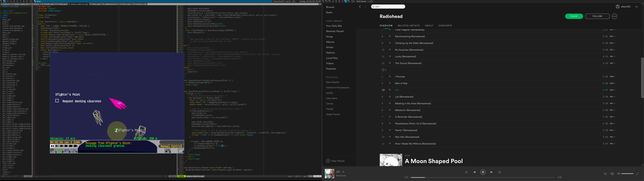This screenshot has height=181, width=644.
Task: Adjust the Spotify volume slider
Action: [627, 174]
